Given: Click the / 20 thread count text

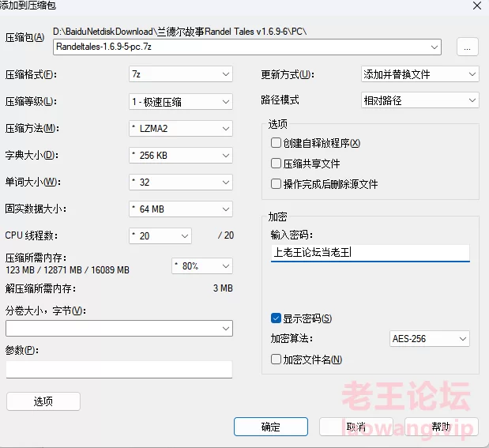Looking at the screenshot, I should pyautogui.click(x=226, y=235).
